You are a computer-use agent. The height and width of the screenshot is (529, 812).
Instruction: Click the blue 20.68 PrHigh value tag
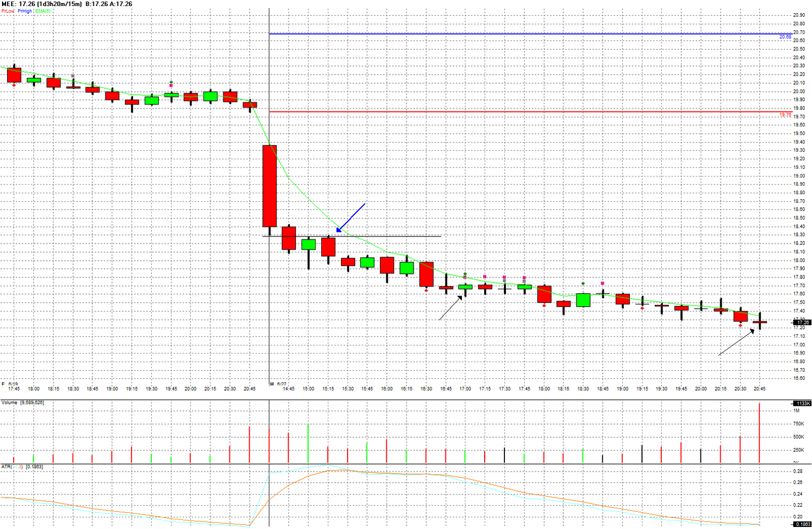[785, 37]
